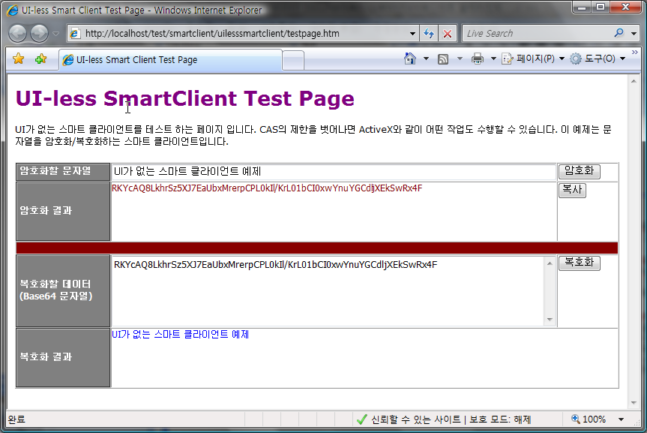Click the trusted sites security zone status
The width and height of the screenshot is (647, 433).
(444, 420)
